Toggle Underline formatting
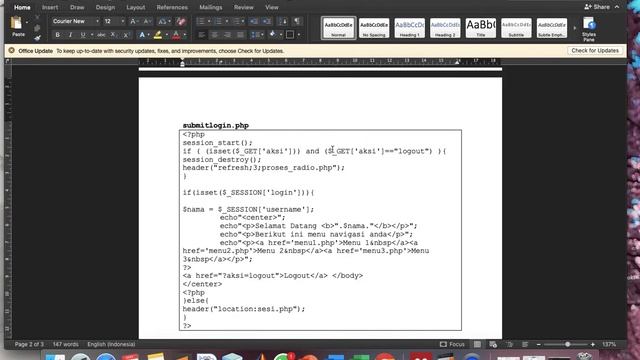This screenshot has width=640, height=360. [x=83, y=35]
